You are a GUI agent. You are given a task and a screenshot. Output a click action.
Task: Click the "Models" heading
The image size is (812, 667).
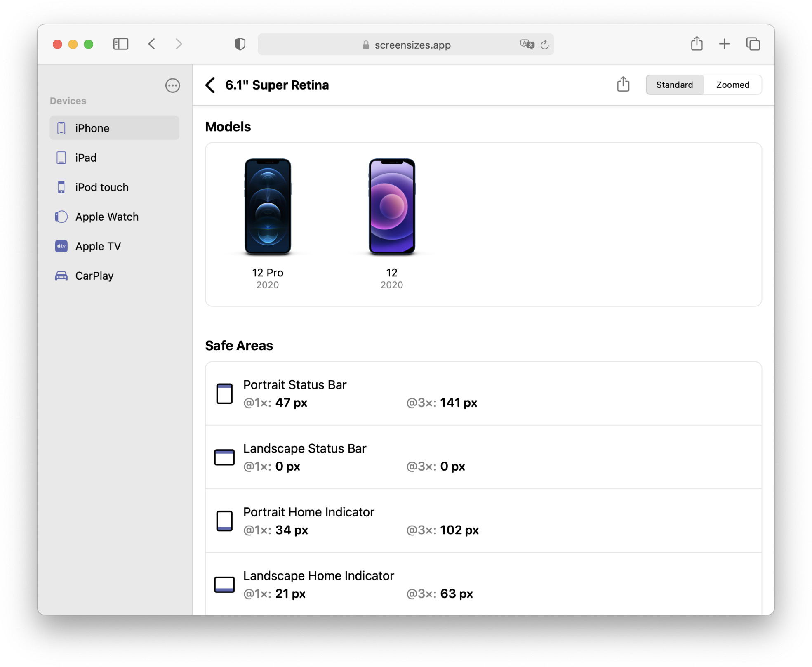click(x=228, y=127)
